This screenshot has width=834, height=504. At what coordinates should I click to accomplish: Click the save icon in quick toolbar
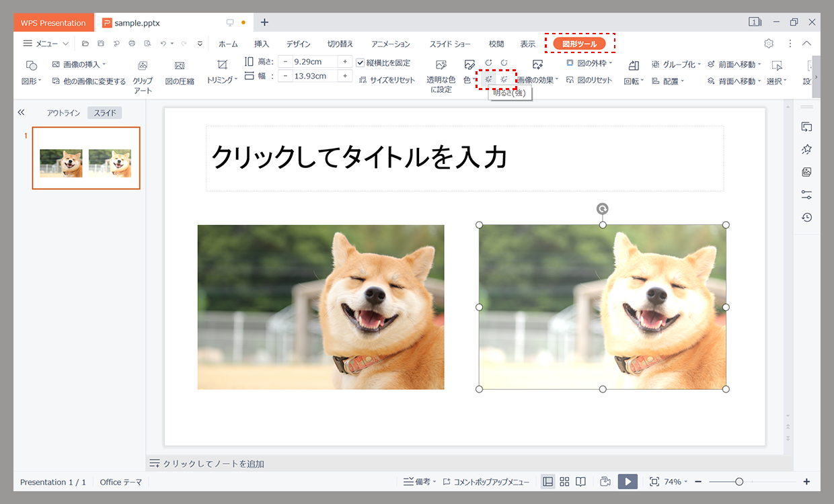point(101,44)
